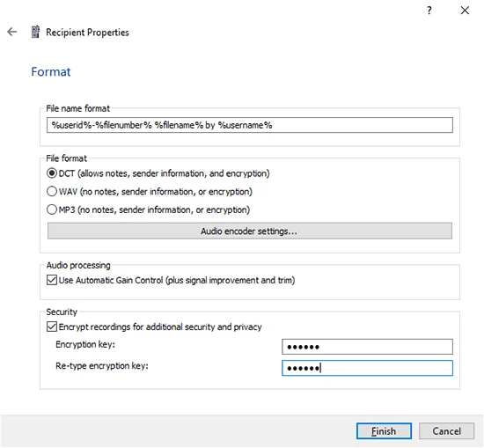Click the Finish button
The image size is (484, 448).
coord(384,431)
